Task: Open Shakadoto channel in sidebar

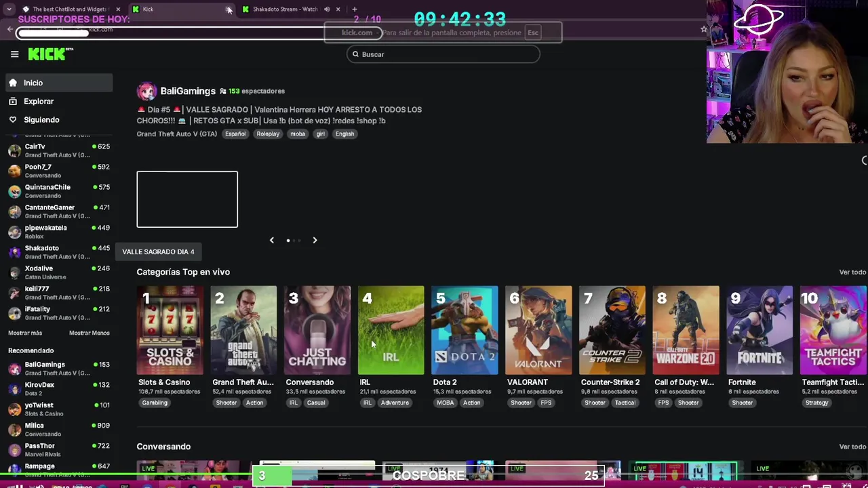Action: click(59, 252)
